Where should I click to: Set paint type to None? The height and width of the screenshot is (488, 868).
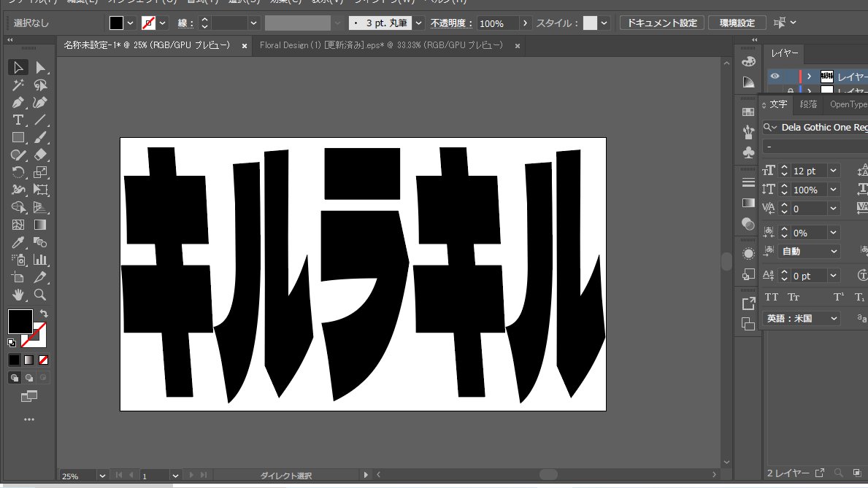tap(43, 360)
